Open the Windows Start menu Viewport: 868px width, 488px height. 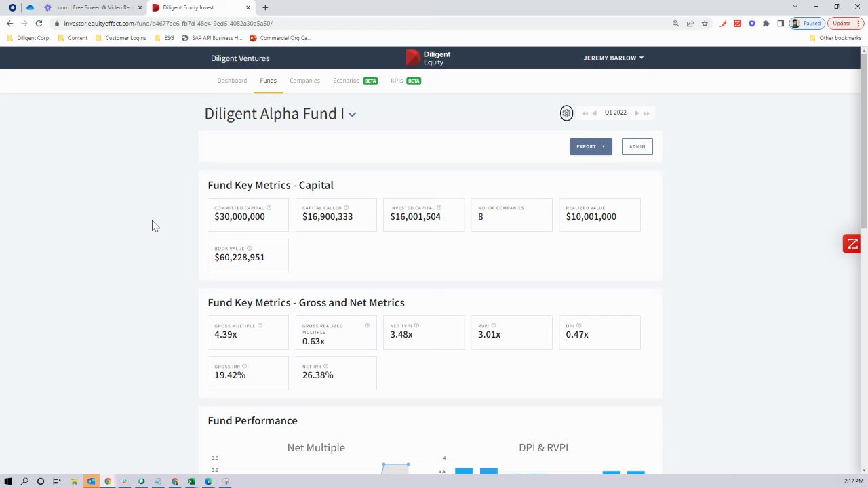coord(8,481)
